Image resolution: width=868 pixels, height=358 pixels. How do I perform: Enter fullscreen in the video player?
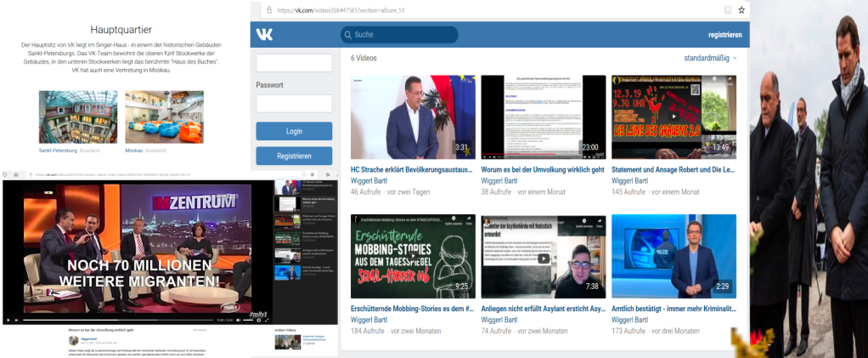(x=267, y=320)
